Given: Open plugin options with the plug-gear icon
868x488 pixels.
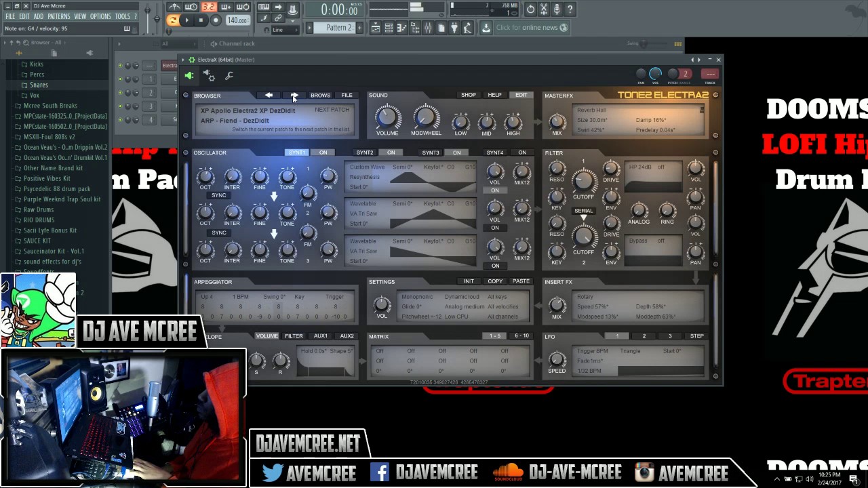Looking at the screenshot, I should tap(210, 76).
